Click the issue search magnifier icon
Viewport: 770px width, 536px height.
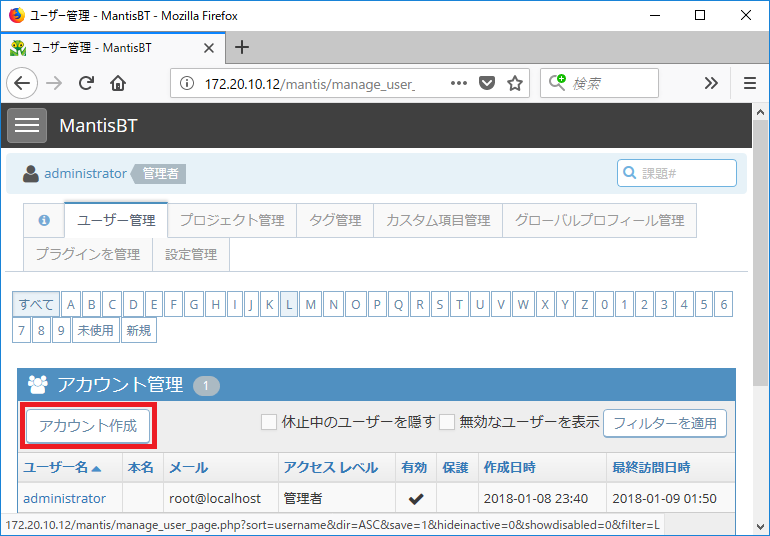click(629, 173)
